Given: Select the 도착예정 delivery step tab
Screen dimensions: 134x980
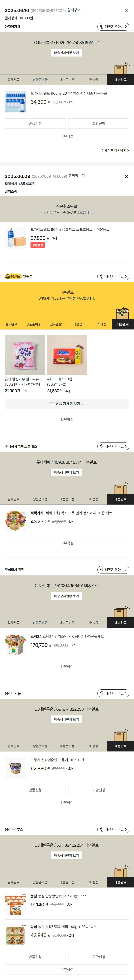Looking at the screenshot, I should (100, 324).
